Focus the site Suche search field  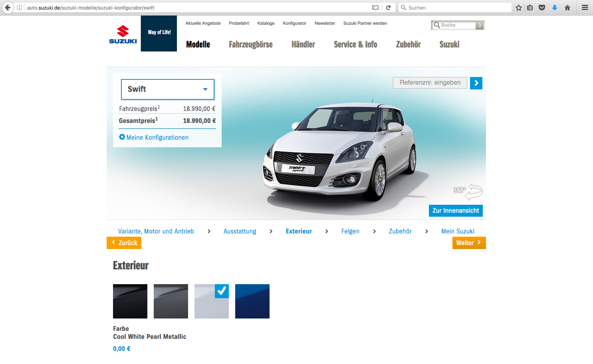(454, 25)
